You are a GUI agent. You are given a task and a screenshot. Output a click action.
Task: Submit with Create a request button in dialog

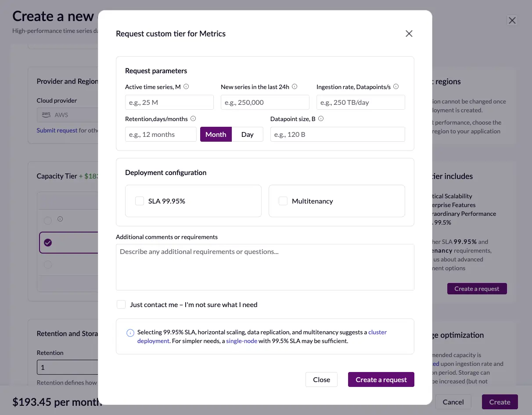pos(381,379)
